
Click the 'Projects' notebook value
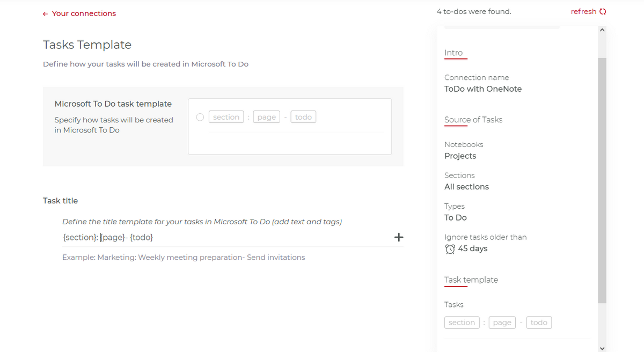(x=460, y=156)
